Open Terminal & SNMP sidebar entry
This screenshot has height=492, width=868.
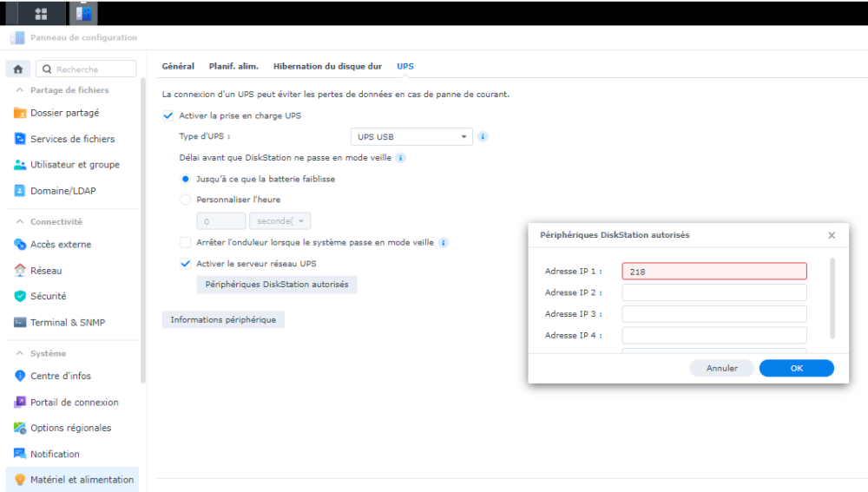[73, 322]
